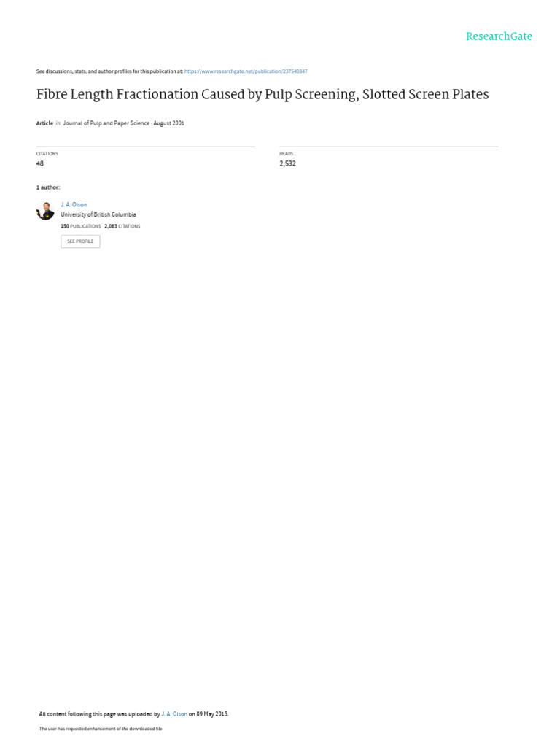Click the August 2001 publication date
Image resolution: width=560 pixels, height=747 pixels.
pos(168,123)
